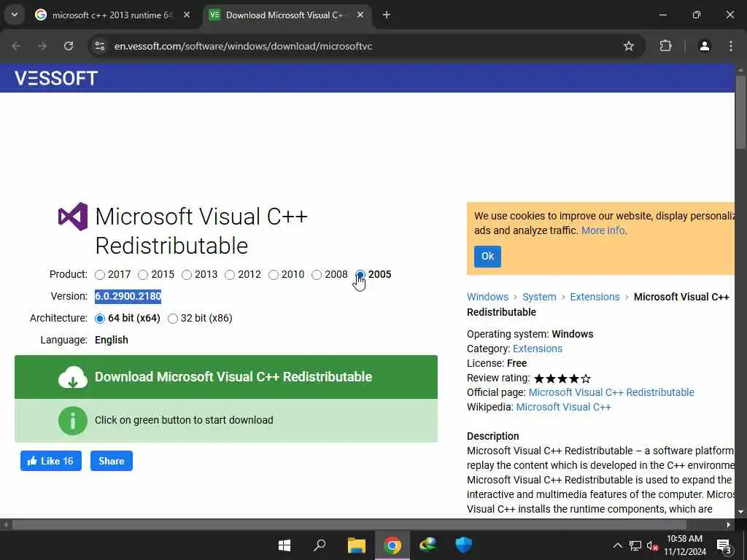Choose 32 bit (x86) architecture

(173, 319)
